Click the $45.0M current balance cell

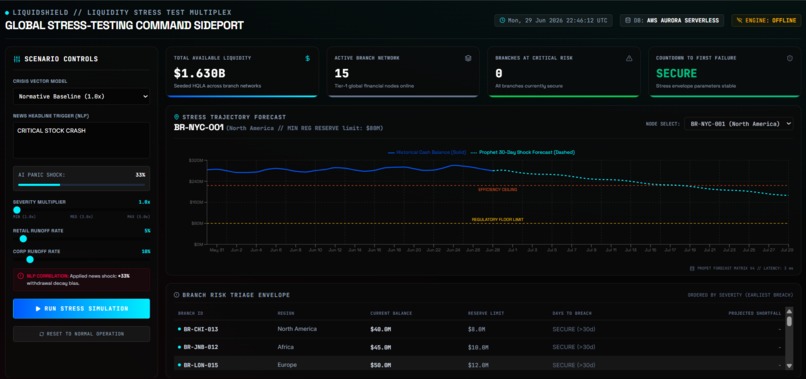point(380,347)
